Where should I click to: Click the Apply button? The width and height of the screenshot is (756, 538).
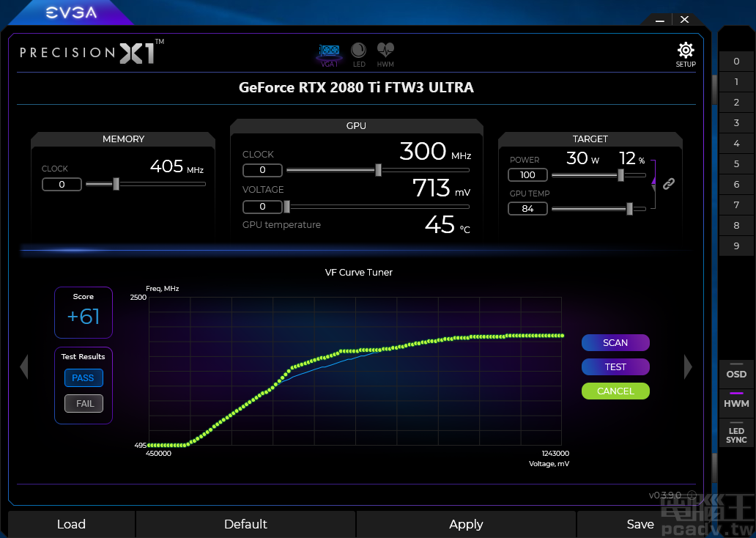466,524
